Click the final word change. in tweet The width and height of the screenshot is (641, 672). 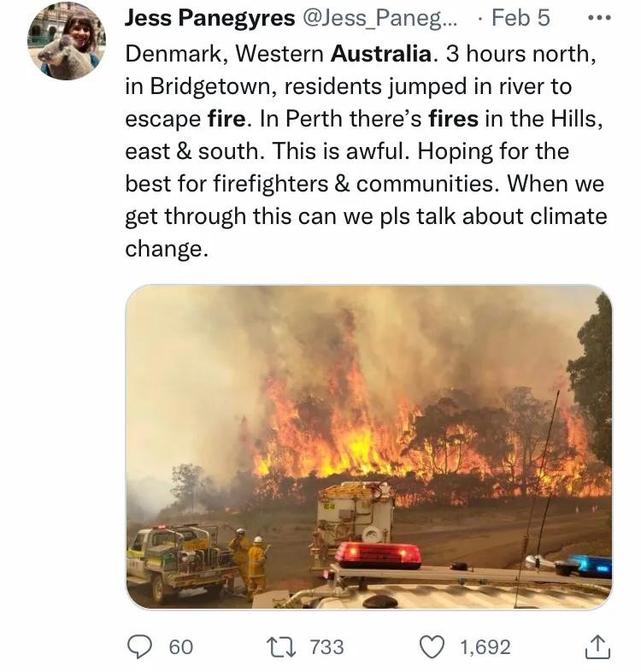click(x=167, y=249)
